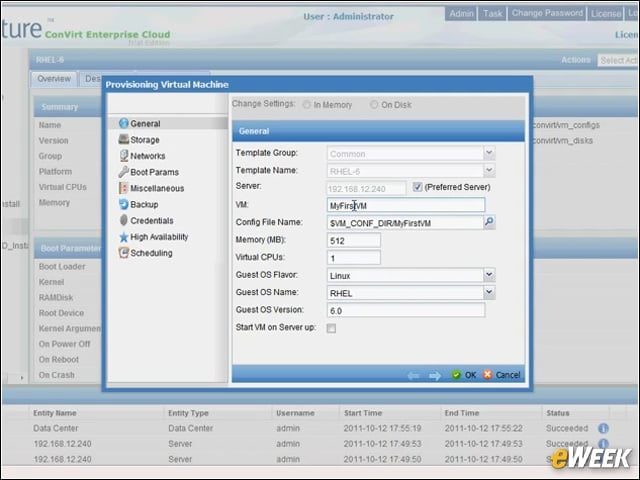This screenshot has width=640, height=480.
Task: Select In Memory radio option
Action: (x=306, y=105)
